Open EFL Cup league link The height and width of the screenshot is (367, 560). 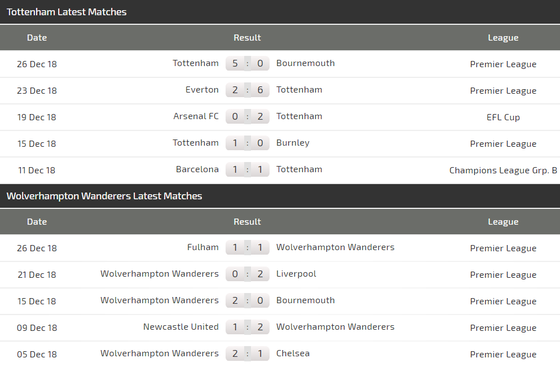click(503, 117)
